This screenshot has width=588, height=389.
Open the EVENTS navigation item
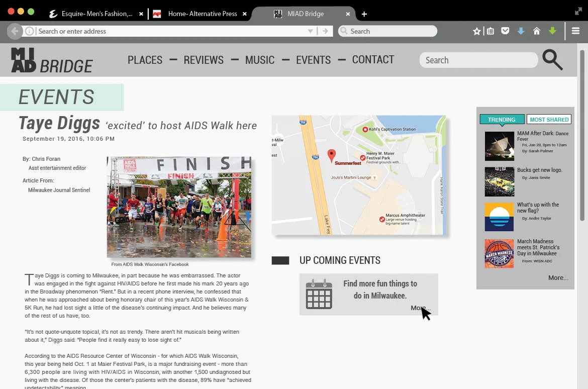(x=314, y=60)
